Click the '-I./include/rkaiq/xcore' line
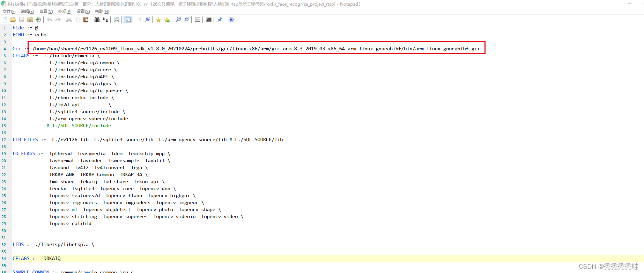 click(82, 70)
